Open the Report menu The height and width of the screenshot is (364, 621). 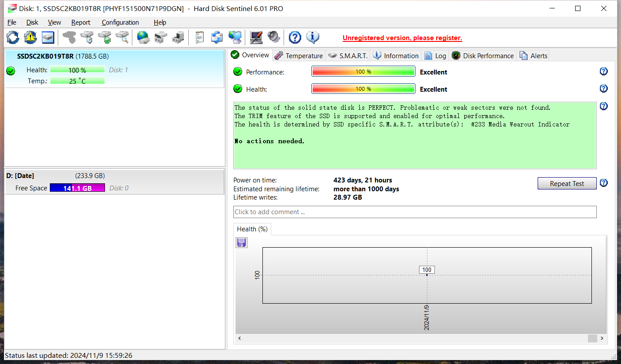pos(81,22)
